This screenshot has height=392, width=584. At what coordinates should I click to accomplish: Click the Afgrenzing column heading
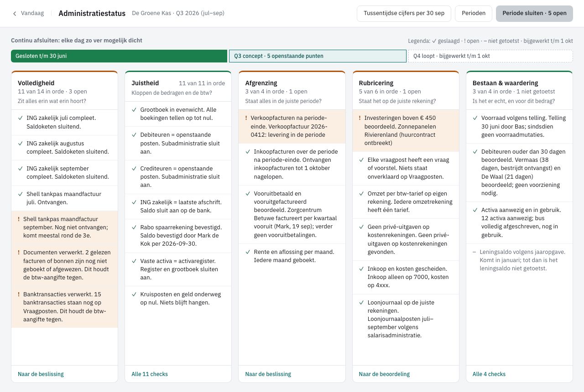261,83
